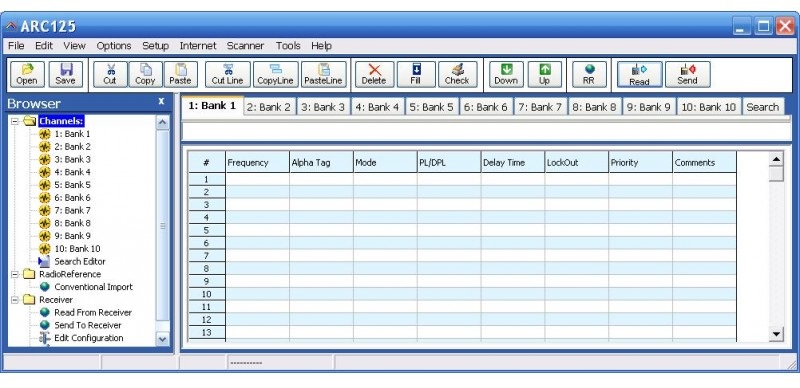Open the Scanner menu
Viewport: 800px width, 388px height.
point(245,46)
